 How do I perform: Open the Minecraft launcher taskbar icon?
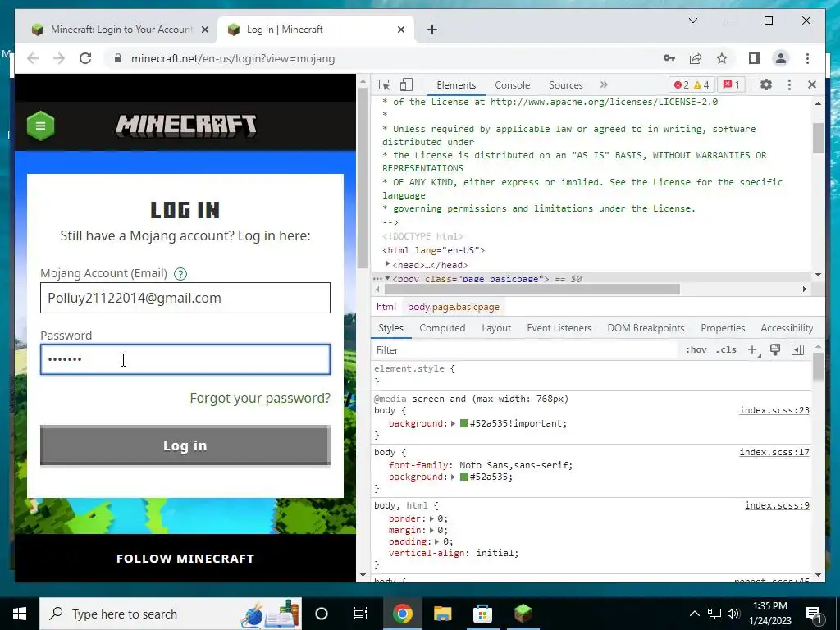pyautogui.click(x=523, y=614)
